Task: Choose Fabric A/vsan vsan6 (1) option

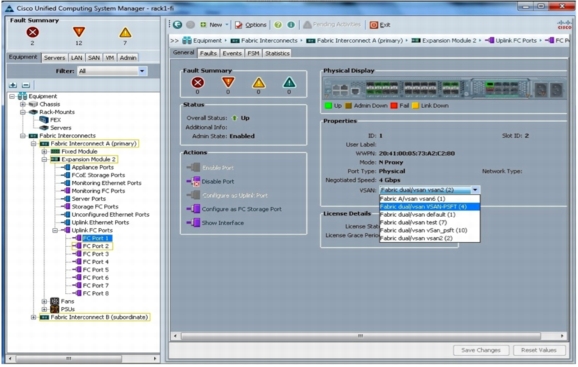Action: point(430,199)
